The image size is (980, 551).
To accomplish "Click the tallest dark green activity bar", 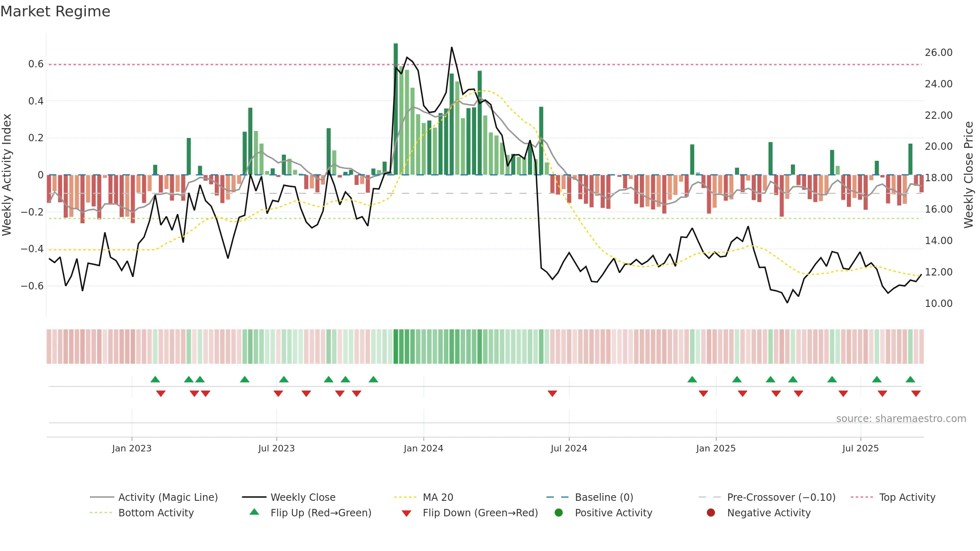I will tap(396, 109).
